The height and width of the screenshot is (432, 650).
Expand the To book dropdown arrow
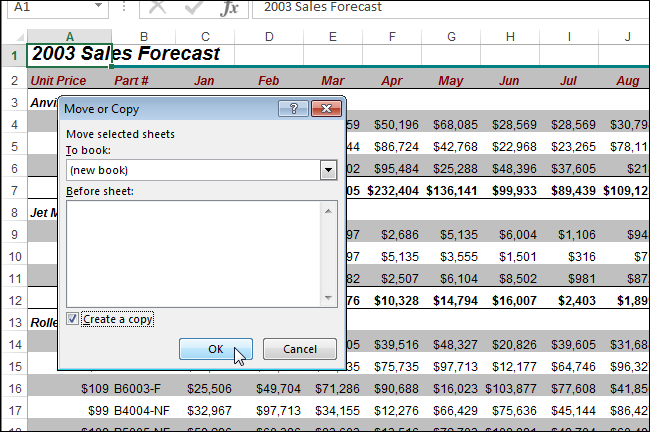point(328,170)
